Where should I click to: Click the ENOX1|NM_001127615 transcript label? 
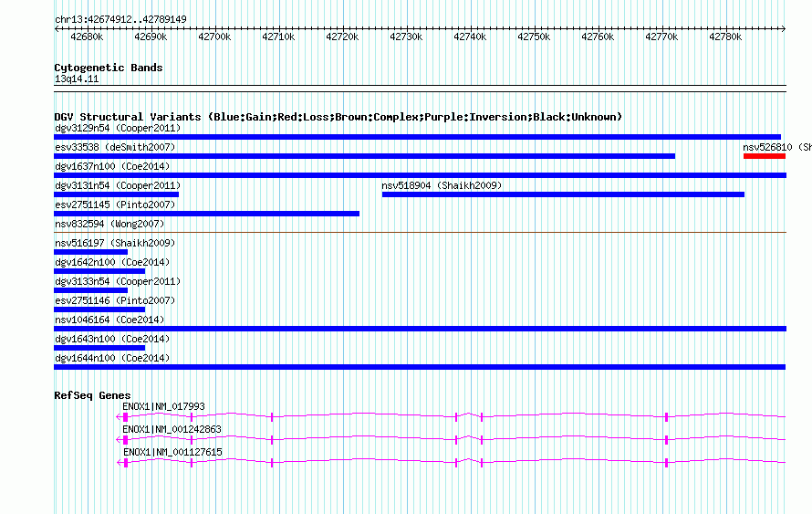pyautogui.click(x=172, y=452)
